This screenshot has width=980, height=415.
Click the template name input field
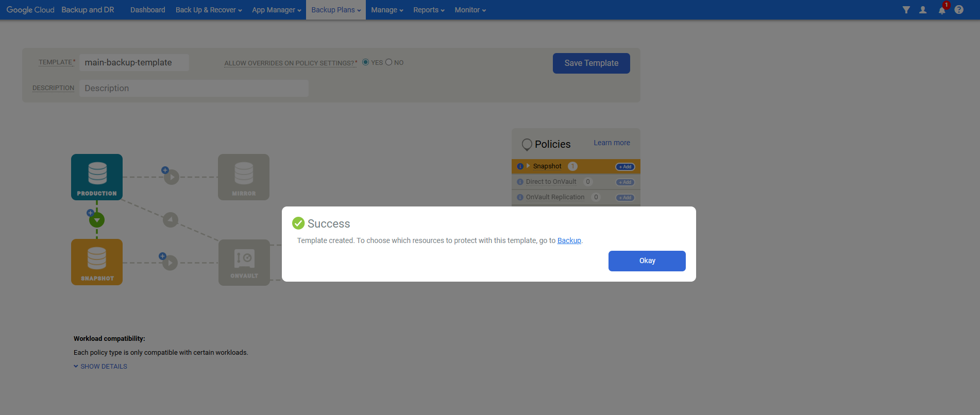coord(134,62)
